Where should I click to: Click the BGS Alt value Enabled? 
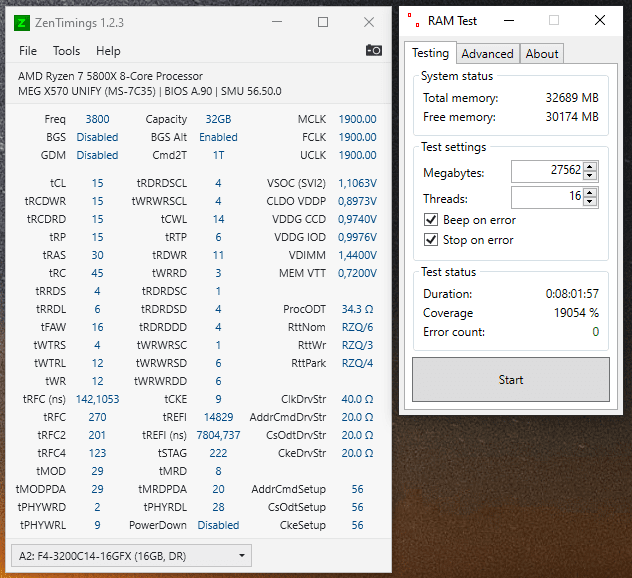point(218,137)
